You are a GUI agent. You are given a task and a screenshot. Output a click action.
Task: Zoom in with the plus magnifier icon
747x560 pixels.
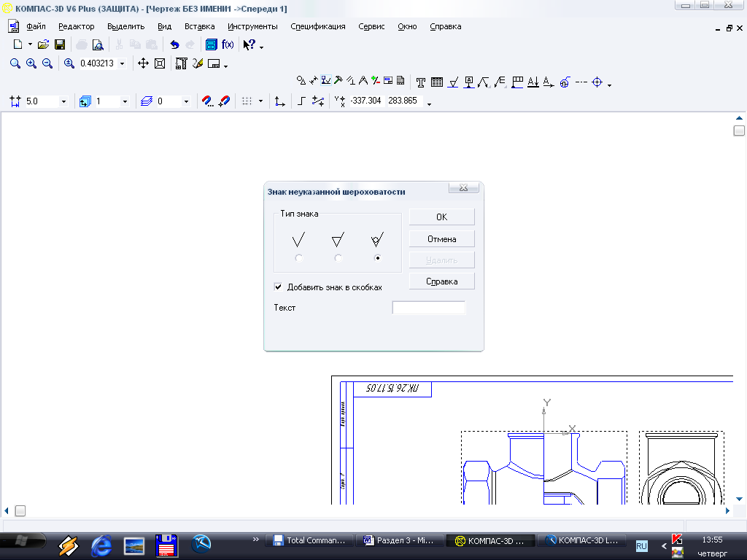coord(31,63)
